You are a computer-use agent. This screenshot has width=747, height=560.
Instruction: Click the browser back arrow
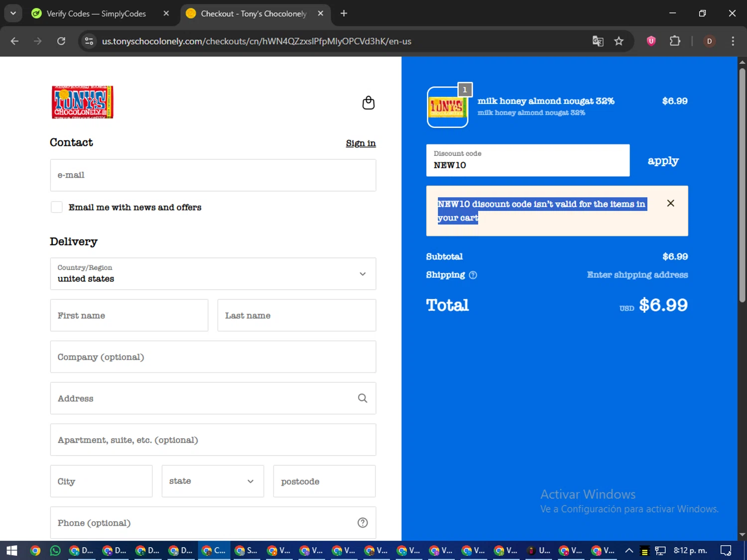pyautogui.click(x=14, y=41)
